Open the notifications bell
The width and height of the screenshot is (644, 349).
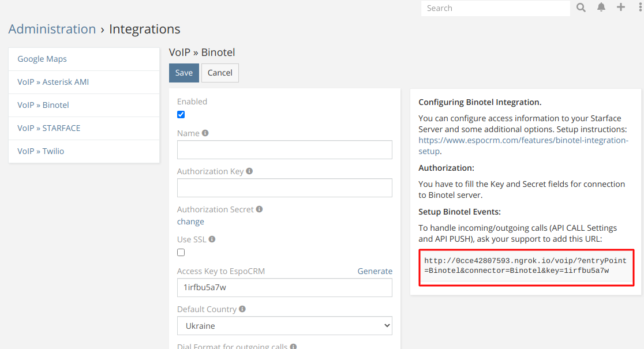pos(601,7)
